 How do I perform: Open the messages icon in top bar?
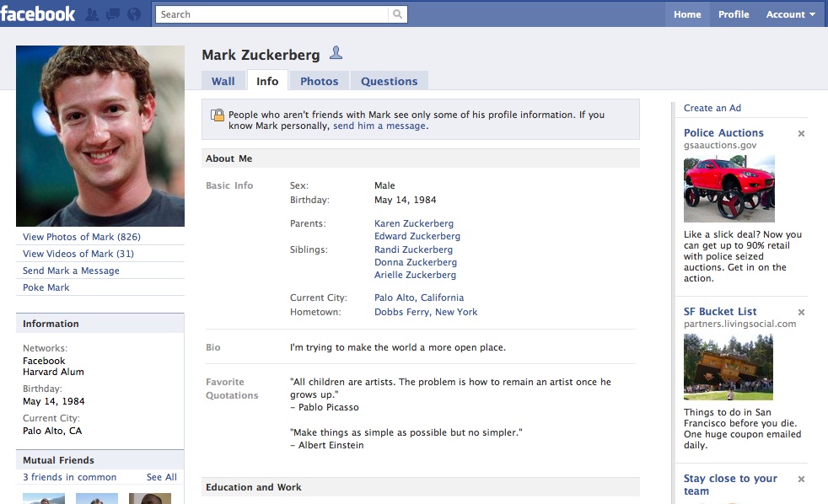click(x=111, y=13)
